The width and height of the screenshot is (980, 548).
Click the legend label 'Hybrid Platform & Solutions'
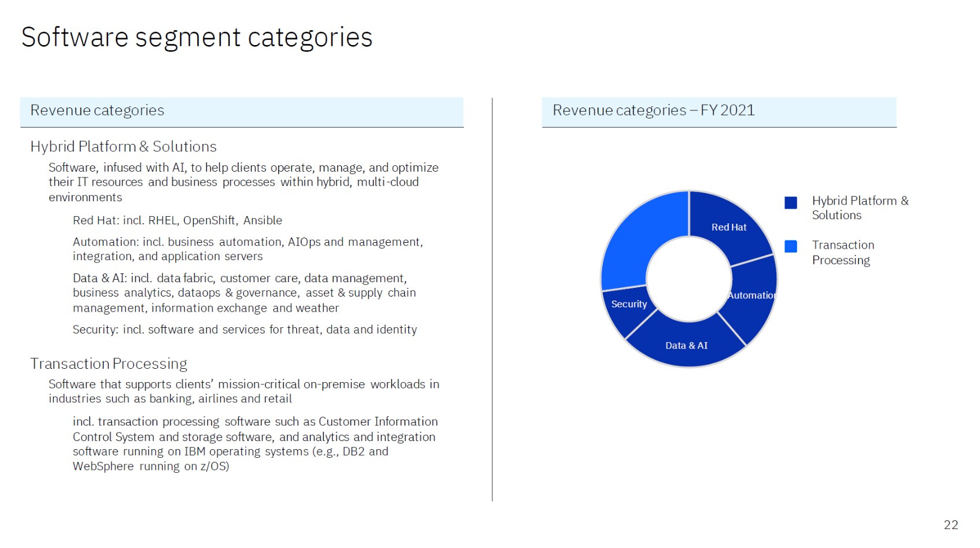(x=860, y=208)
